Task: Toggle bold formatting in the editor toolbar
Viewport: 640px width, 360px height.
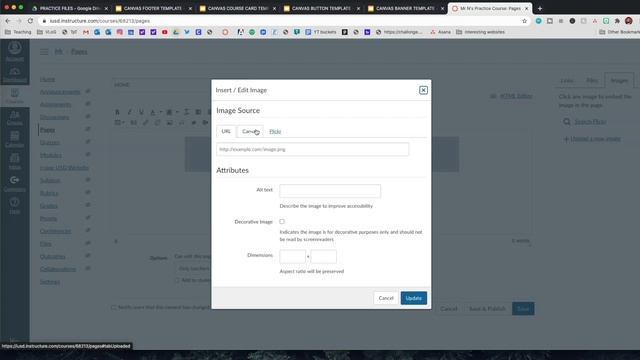Action: [x=118, y=112]
